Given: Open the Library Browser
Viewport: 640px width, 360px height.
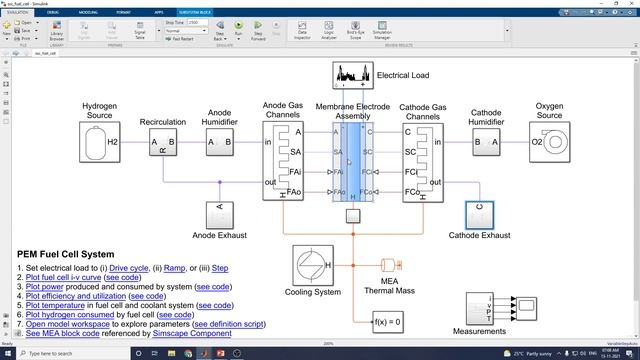Looking at the screenshot, I should coord(57,31).
